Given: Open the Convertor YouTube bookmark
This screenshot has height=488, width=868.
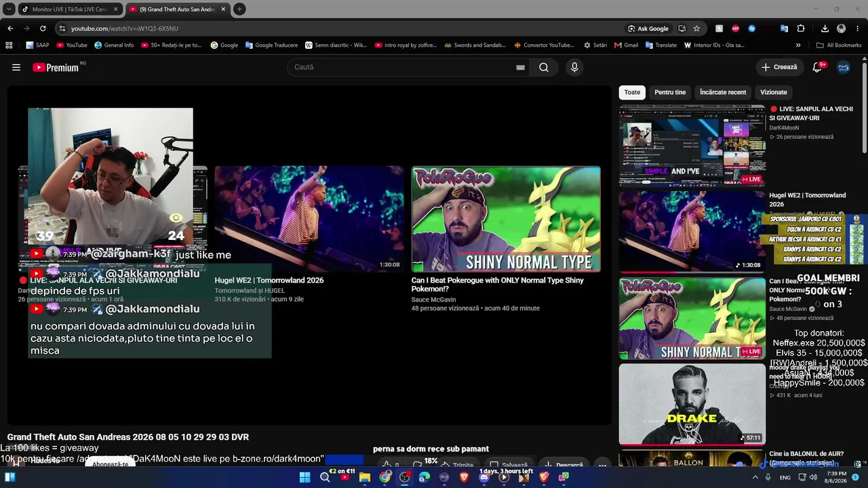Looking at the screenshot, I should [x=543, y=45].
